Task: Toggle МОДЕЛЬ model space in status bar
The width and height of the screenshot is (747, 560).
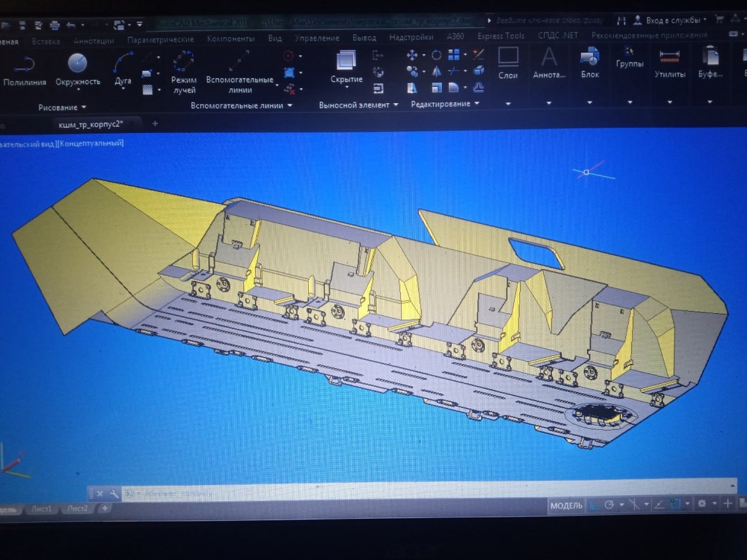Action: (566, 505)
